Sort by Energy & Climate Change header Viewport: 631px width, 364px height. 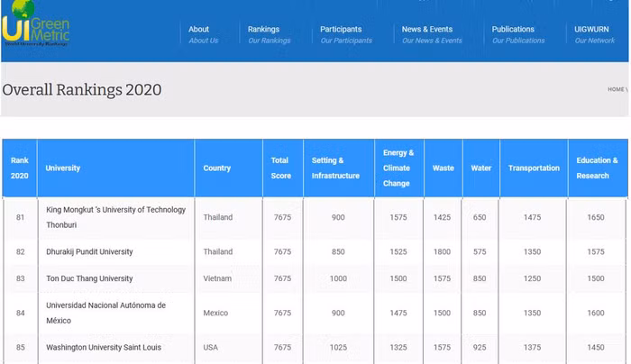pos(398,168)
